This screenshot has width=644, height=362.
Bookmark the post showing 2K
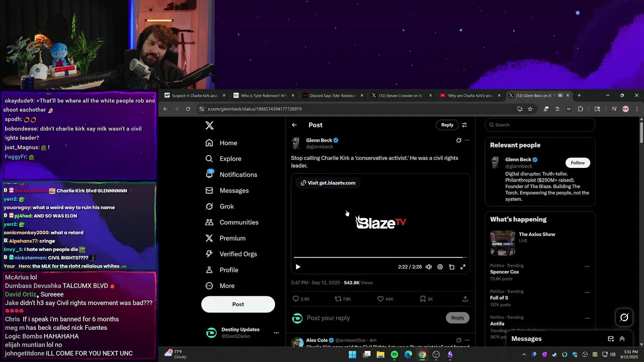pyautogui.click(x=426, y=299)
